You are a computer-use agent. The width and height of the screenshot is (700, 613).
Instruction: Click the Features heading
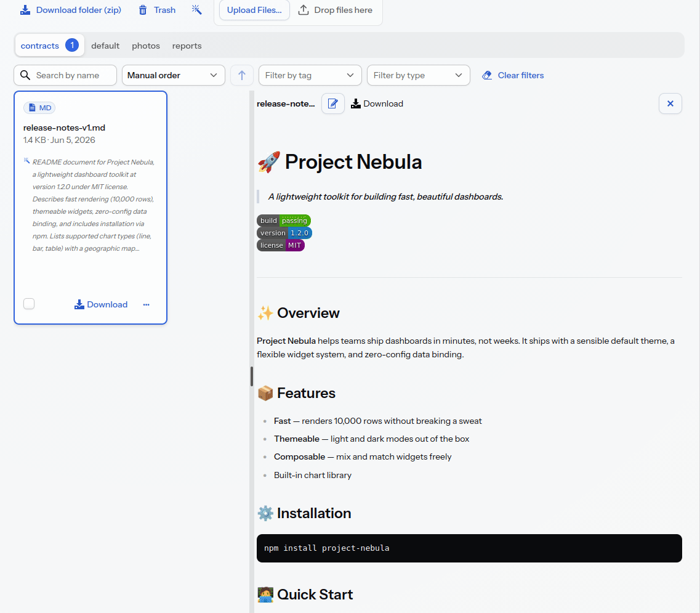(296, 393)
